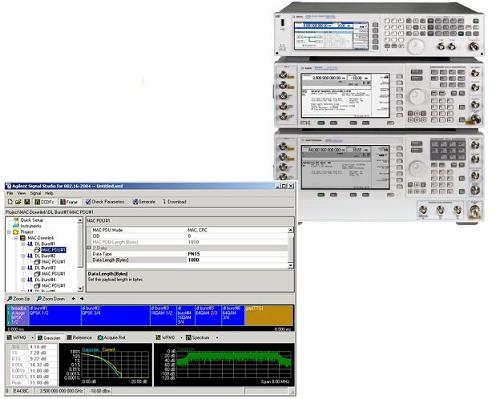Click the Save disk toolbar icon
Image resolution: width=500 pixels, height=399 pixels.
[27, 202]
